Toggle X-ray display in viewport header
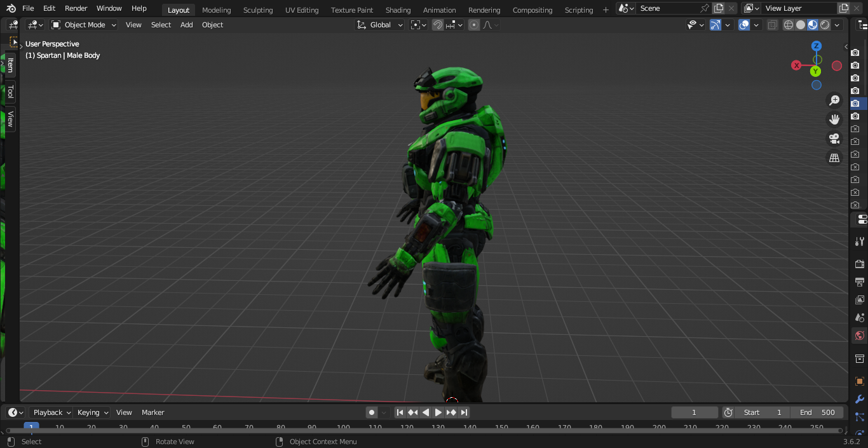Image resolution: width=868 pixels, height=448 pixels. coord(772,25)
